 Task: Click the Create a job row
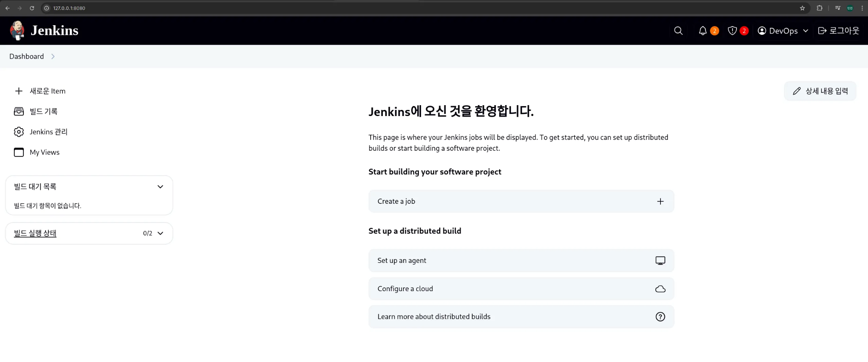tap(521, 201)
